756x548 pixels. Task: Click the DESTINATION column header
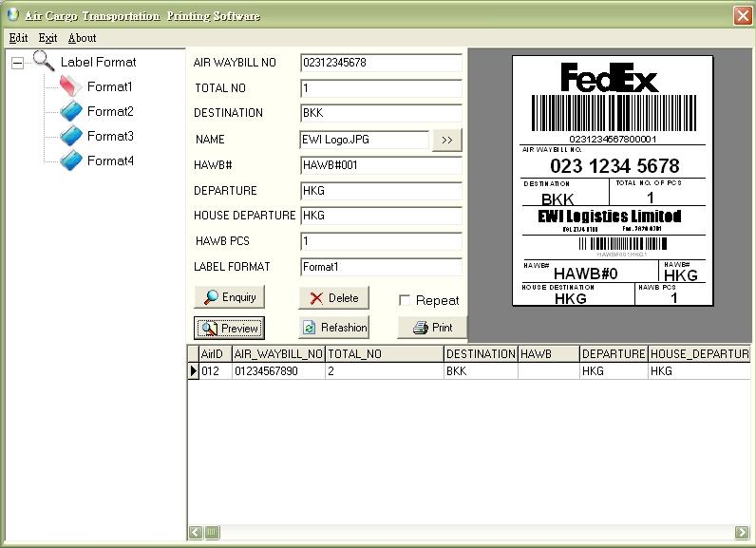pyautogui.click(x=481, y=353)
